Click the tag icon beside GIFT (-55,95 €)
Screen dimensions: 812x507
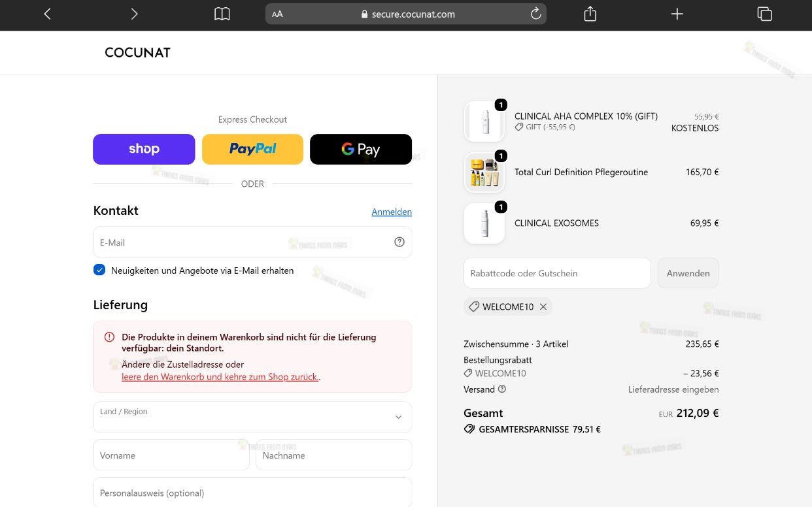coord(519,127)
